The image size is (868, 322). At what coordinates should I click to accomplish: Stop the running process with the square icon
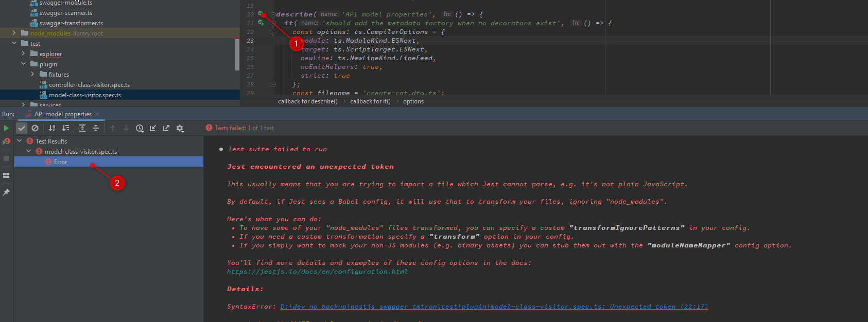tap(6, 158)
